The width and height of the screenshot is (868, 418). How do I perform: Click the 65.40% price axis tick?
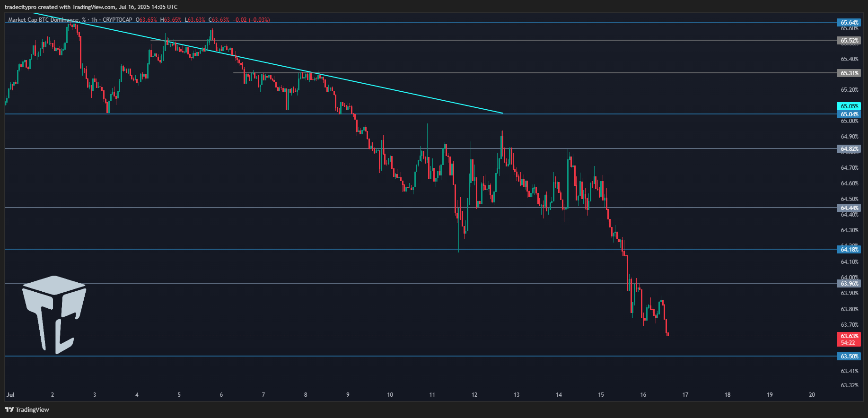pyautogui.click(x=850, y=59)
